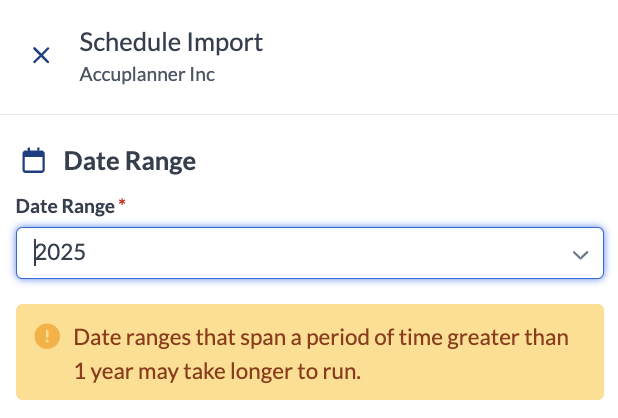Viewport: 618px width, 418px height.
Task: Click the bold "Date Range" section heading
Action: click(130, 161)
